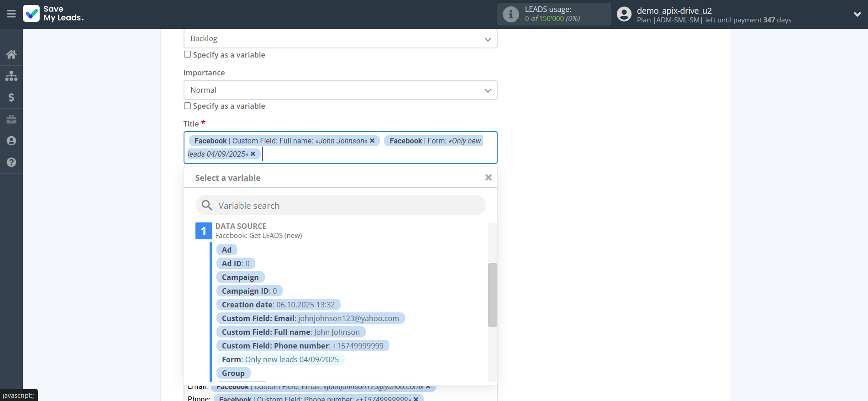Click the LEADS usage info icon

tap(510, 14)
